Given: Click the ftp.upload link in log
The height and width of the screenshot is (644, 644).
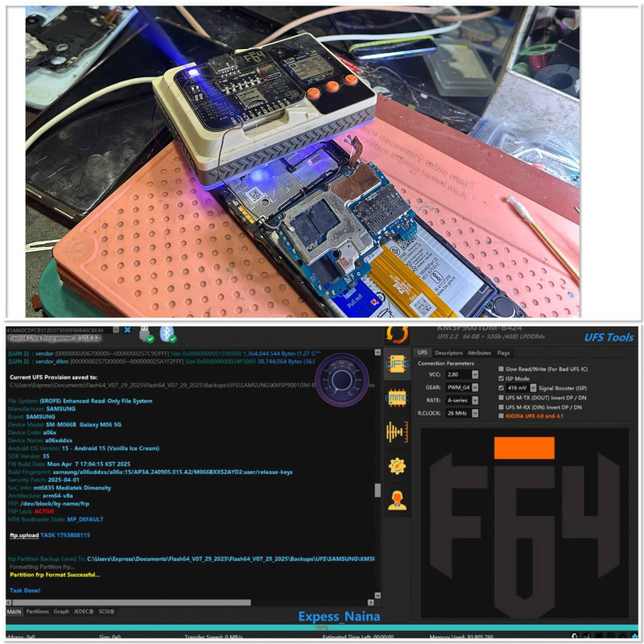Looking at the screenshot, I should pyautogui.click(x=24, y=535).
